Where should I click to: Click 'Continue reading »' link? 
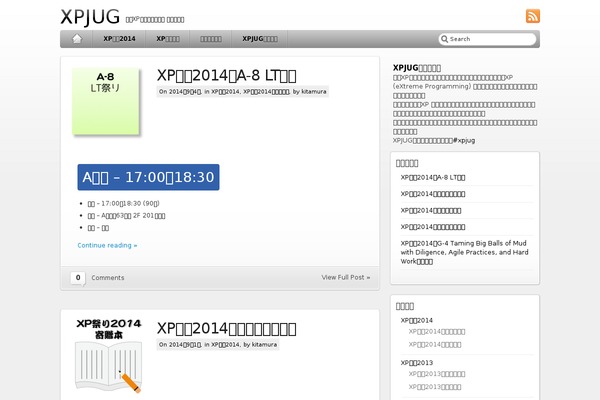(107, 245)
